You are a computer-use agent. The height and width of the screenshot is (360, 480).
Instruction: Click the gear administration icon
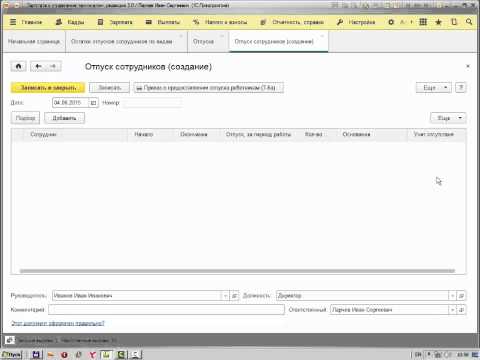point(391,22)
